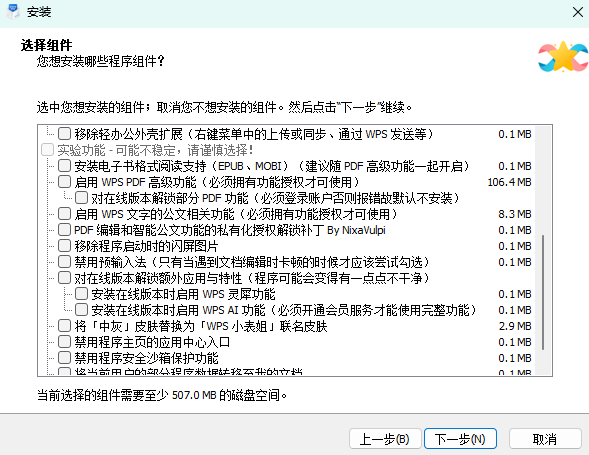The image size is (589, 455).
Task: Select the 106.4 MB size value
Action: point(509,182)
